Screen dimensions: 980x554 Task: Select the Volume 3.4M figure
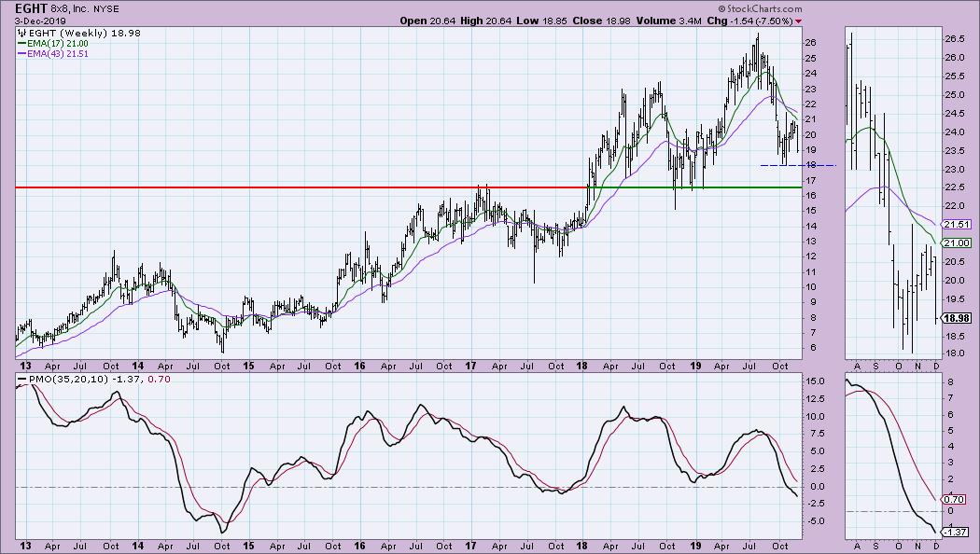(x=669, y=21)
